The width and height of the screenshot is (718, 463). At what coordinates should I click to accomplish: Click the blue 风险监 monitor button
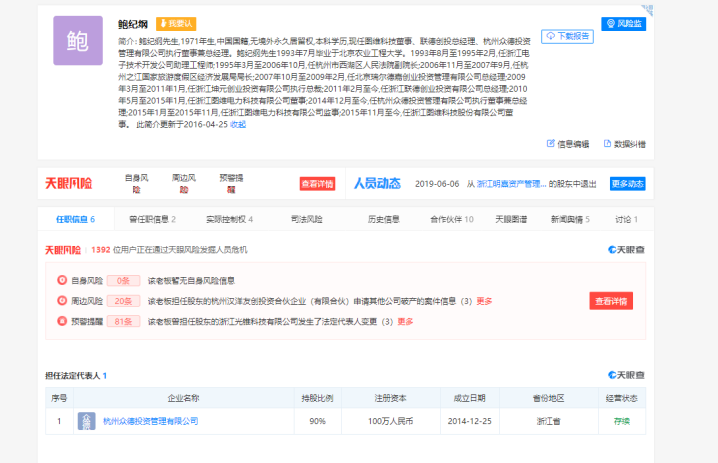tap(624, 23)
